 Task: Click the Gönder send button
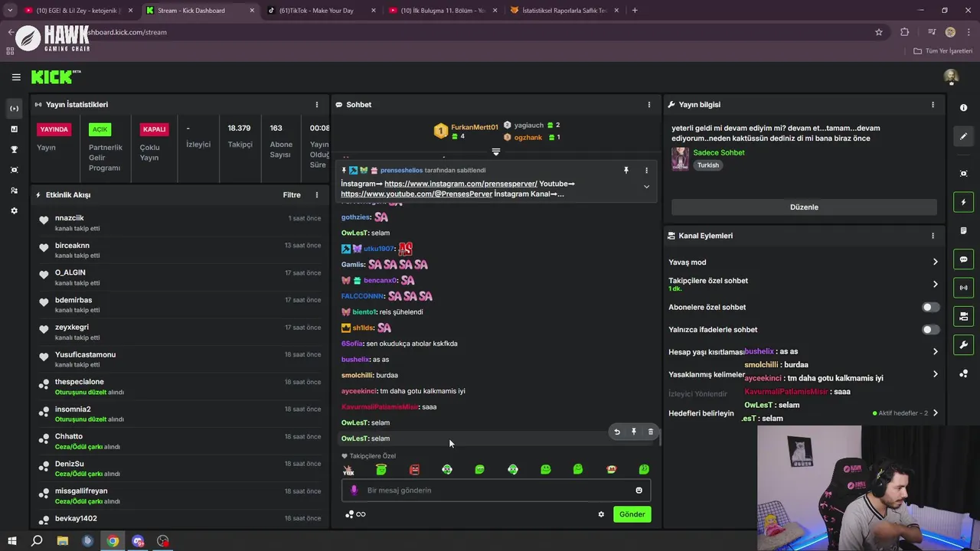(x=632, y=514)
